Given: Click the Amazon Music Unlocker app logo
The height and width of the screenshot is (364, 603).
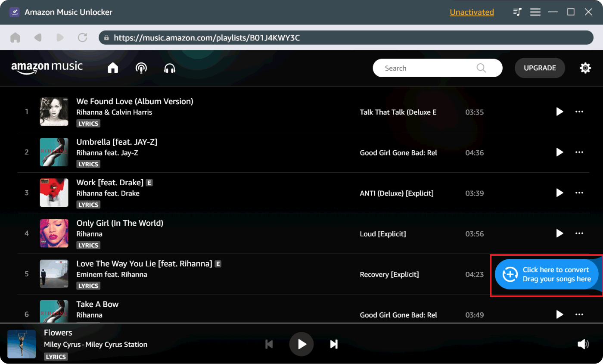Looking at the screenshot, I should (x=15, y=12).
